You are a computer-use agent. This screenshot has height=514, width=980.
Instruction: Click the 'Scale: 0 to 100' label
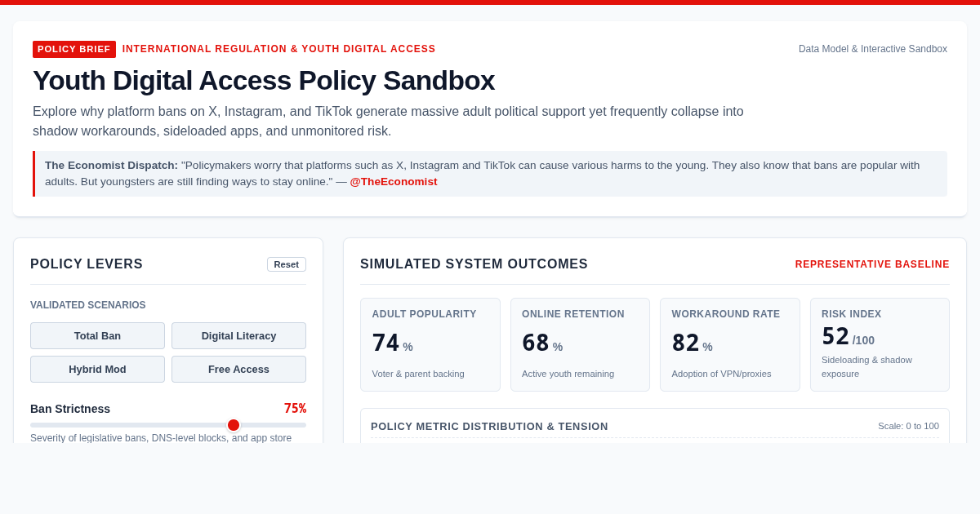[x=908, y=426]
